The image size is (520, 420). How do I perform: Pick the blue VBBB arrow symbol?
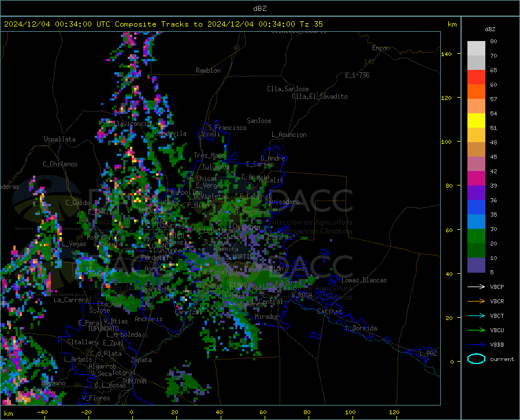pyautogui.click(x=476, y=345)
